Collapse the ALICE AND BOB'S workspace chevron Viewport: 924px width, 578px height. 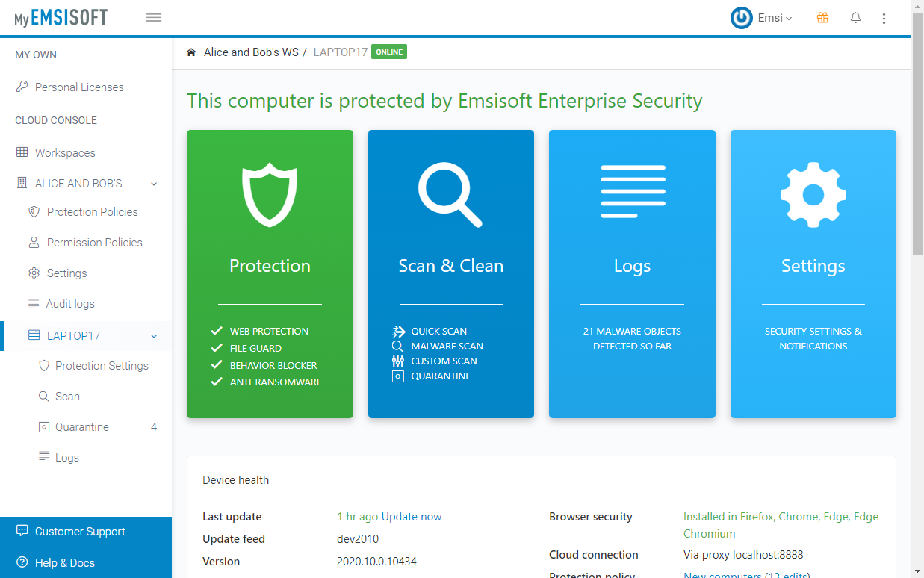pyautogui.click(x=154, y=184)
